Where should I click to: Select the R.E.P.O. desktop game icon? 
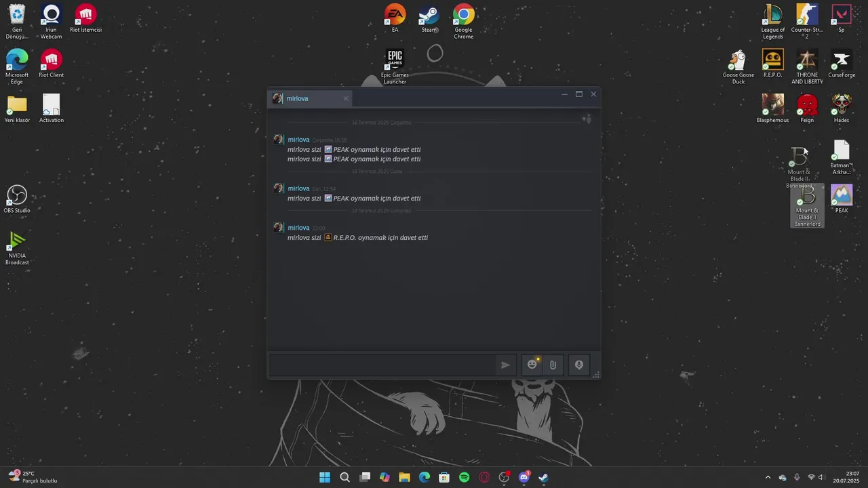pyautogui.click(x=772, y=63)
